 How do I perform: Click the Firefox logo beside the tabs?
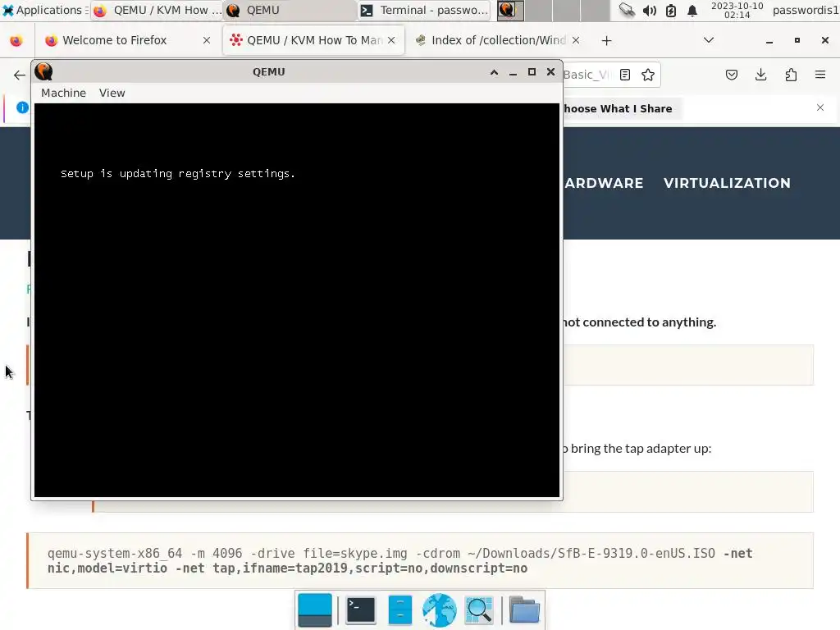point(16,41)
